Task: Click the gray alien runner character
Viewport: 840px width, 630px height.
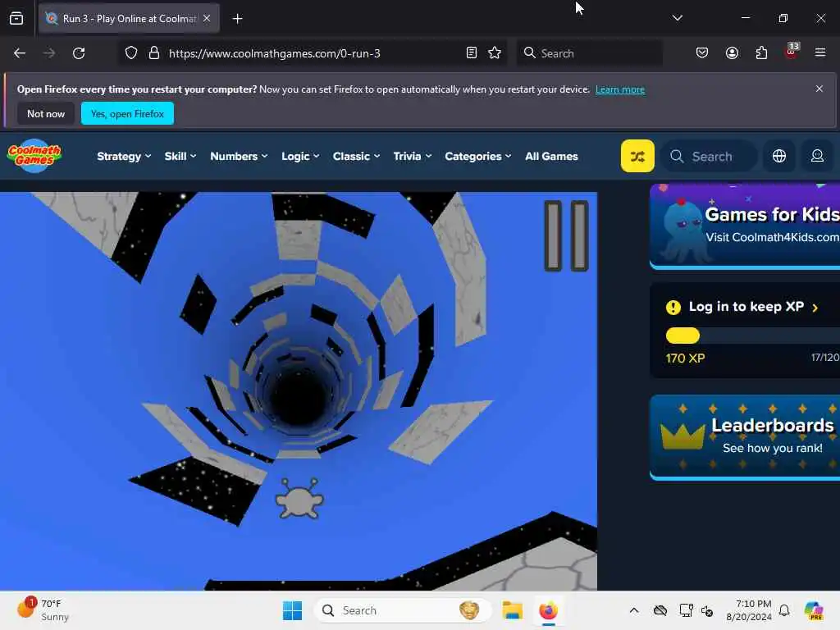Action: pos(299,499)
